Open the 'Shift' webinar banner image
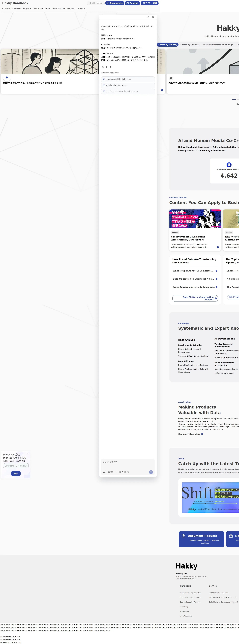The width and height of the screenshot is (239, 644). (210, 498)
